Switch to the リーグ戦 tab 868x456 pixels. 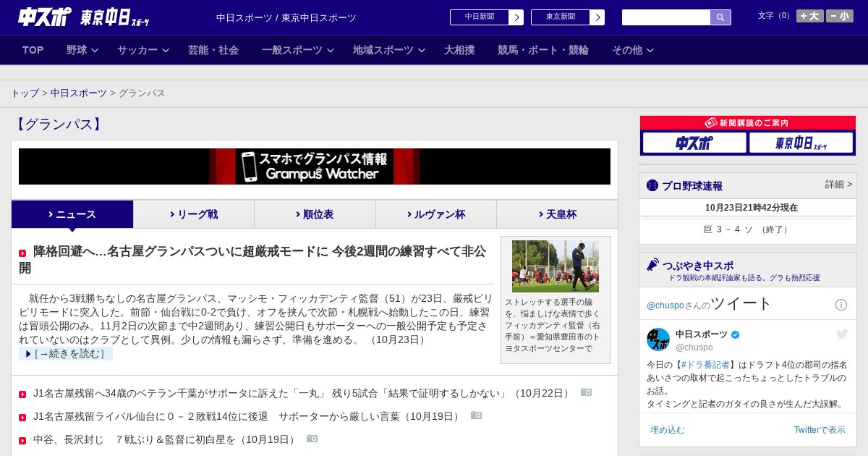click(x=194, y=214)
